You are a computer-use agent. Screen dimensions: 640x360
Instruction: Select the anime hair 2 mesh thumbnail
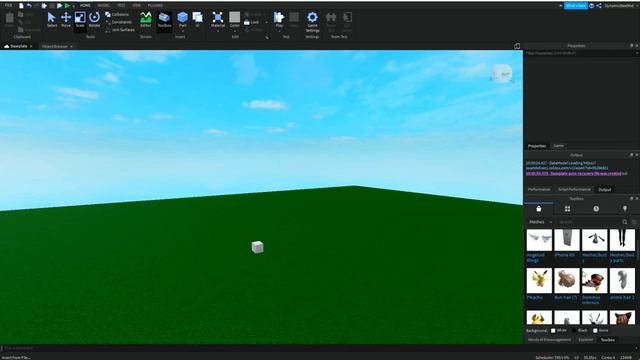[x=622, y=280]
